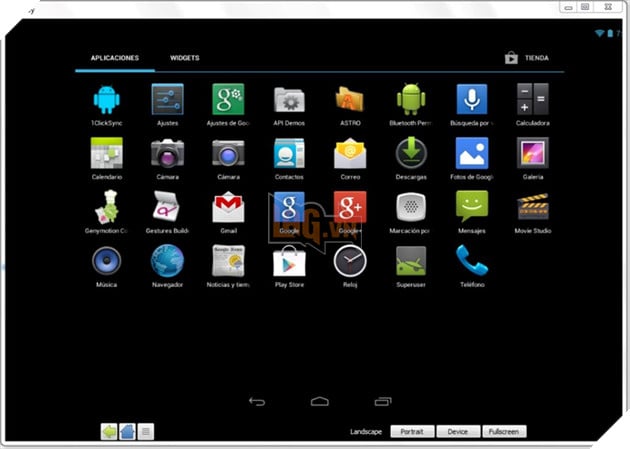Image resolution: width=630 pixels, height=449 pixels.
Task: Check the Wi-Fi status icon
Action: click(x=599, y=33)
